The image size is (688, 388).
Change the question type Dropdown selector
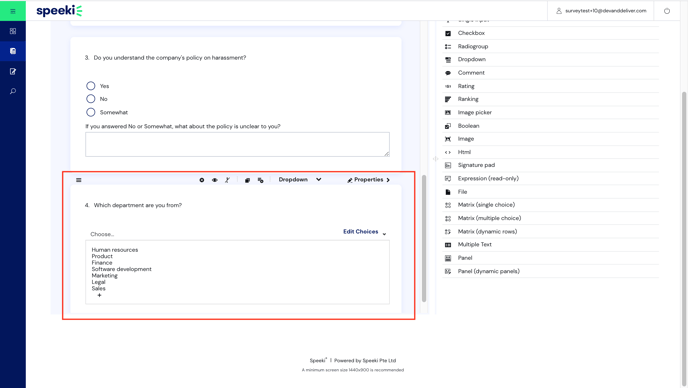tap(300, 180)
